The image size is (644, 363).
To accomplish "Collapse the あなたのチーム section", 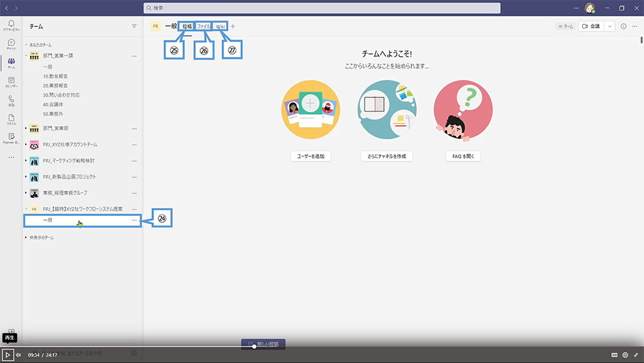I will tap(26, 44).
